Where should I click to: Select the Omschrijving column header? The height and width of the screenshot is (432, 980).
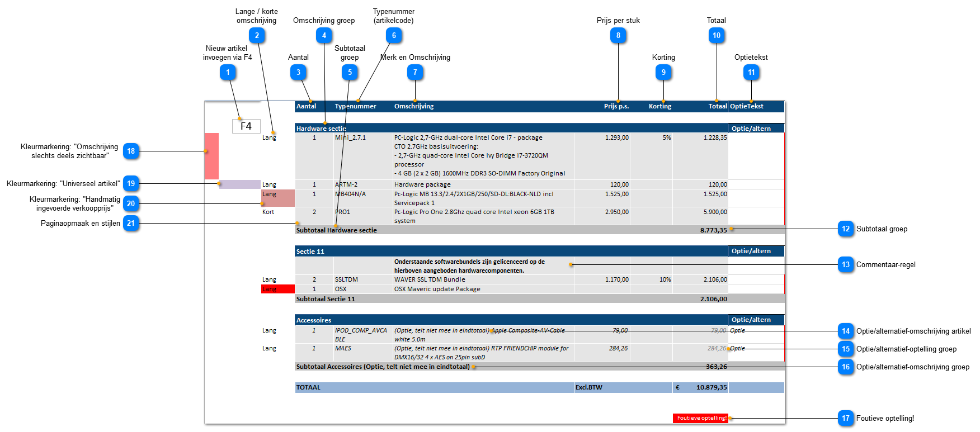point(414,106)
